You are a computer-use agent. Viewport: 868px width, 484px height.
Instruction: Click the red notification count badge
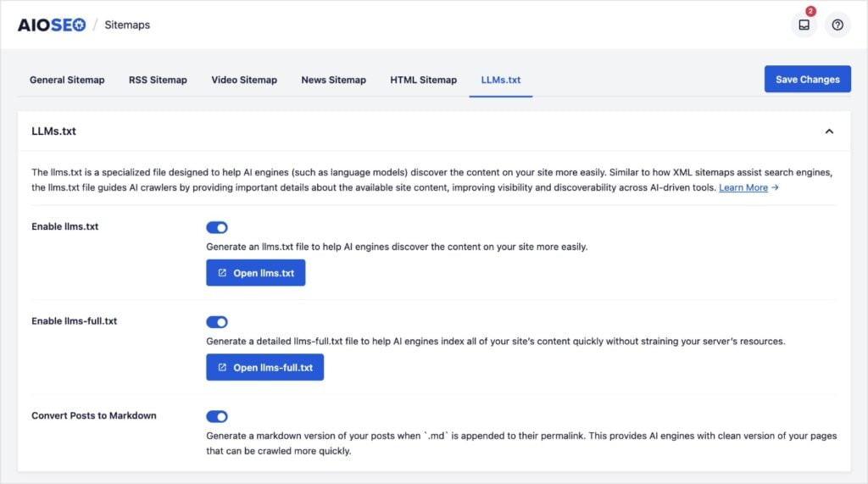tap(810, 12)
